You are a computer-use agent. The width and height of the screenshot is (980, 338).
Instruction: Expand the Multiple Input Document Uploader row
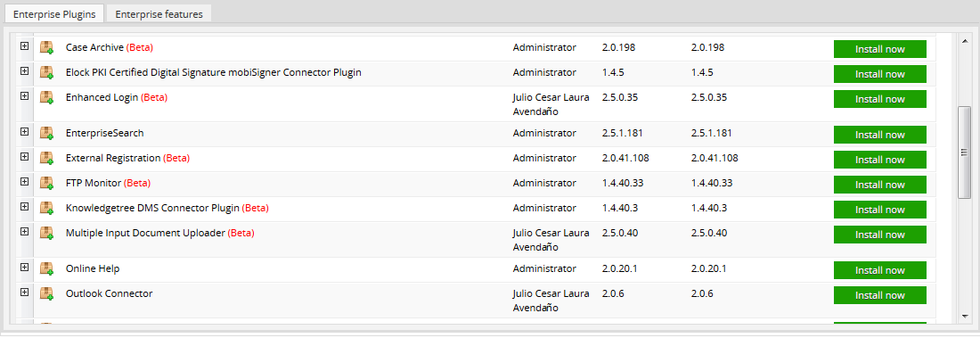pyautogui.click(x=24, y=232)
